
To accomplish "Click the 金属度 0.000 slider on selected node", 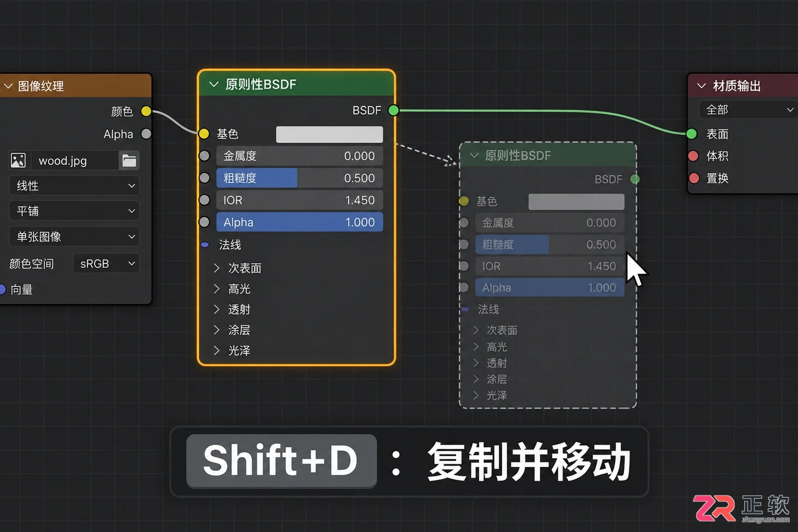I will (299, 156).
